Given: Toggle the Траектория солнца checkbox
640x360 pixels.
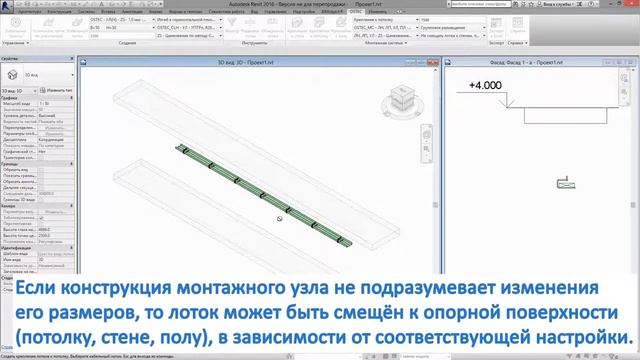Looking at the screenshot, I should coord(40,158).
